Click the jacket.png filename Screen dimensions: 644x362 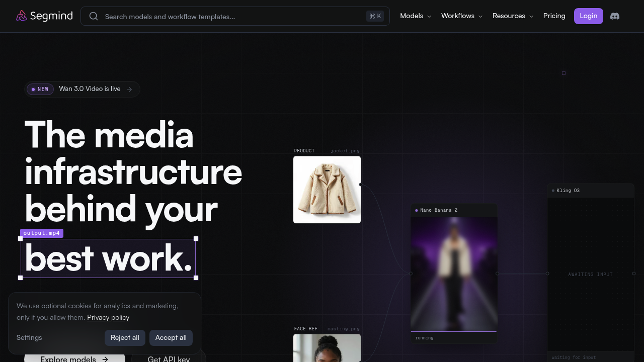click(345, 151)
